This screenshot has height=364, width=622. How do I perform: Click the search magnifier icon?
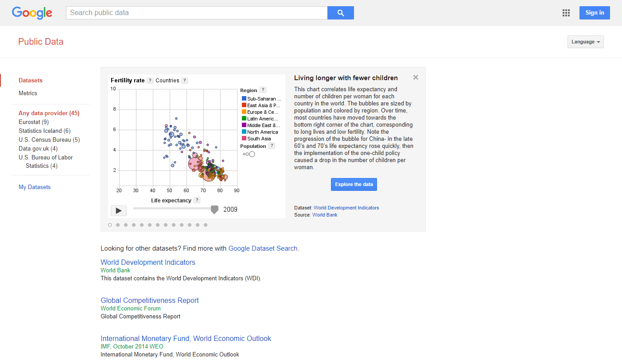pos(340,13)
